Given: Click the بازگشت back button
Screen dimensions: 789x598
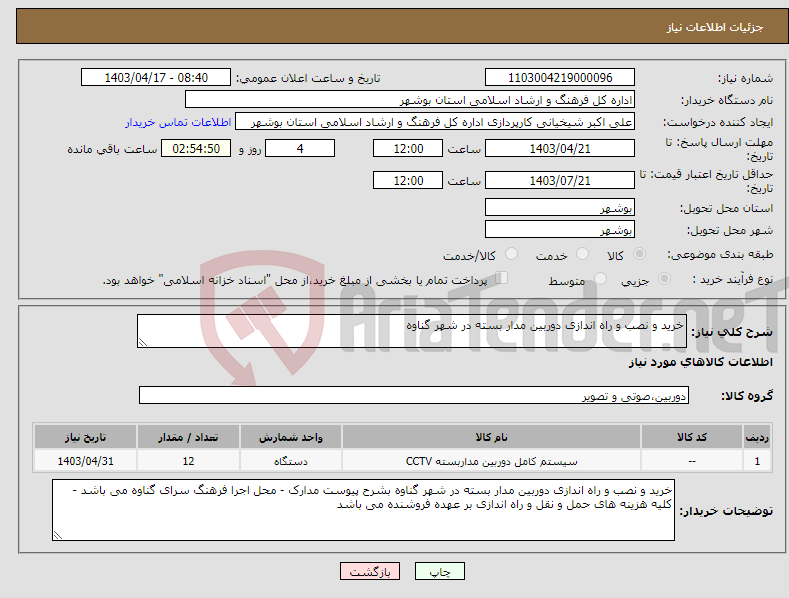Looking at the screenshot, I should click(x=370, y=571).
